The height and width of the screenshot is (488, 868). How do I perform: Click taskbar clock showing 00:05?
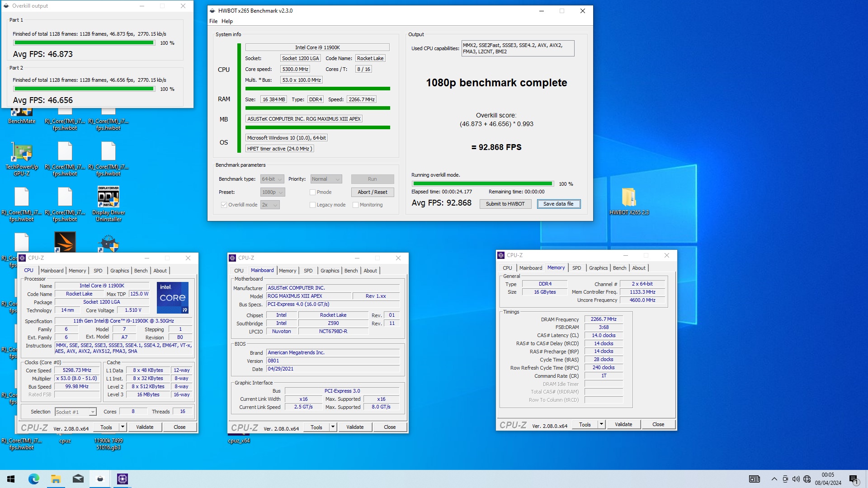coord(828,479)
